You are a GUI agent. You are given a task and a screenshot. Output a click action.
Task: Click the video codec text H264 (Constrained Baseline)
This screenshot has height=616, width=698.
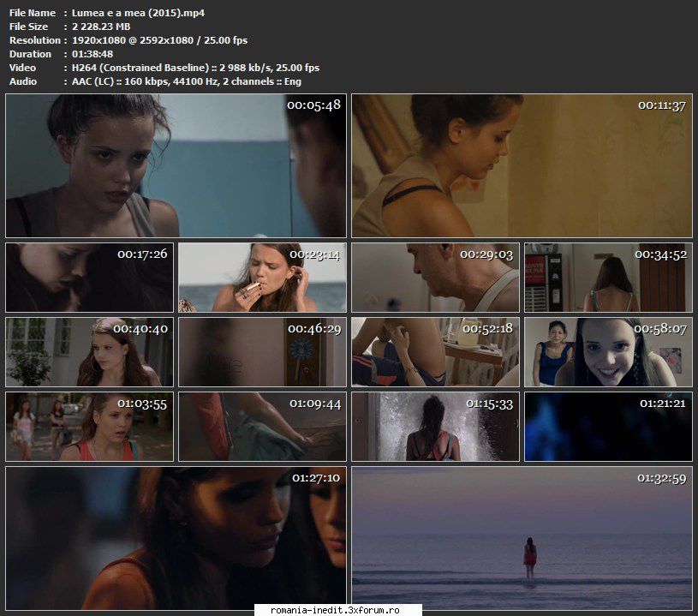[x=140, y=69]
